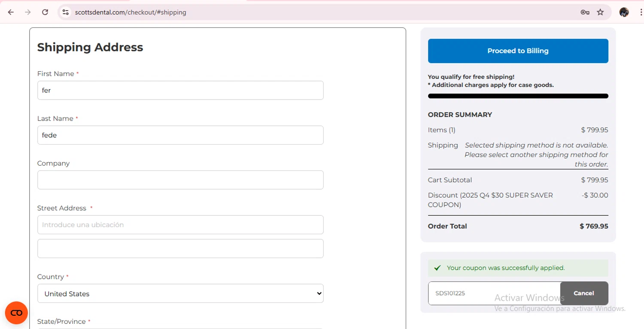Focus the First Name field
This screenshot has width=644, height=329.
[180, 91]
